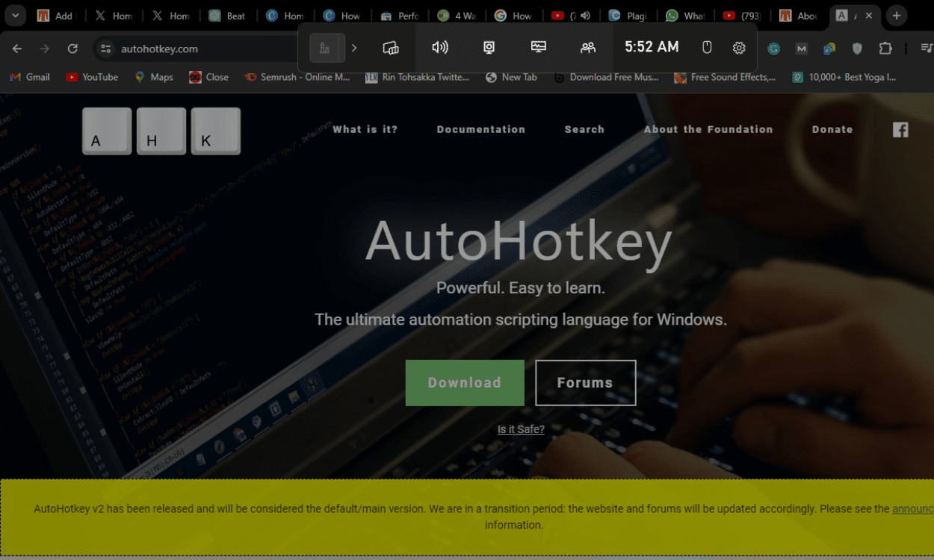Viewport: 934px width, 560px height.
Task: Open the YouTube bookmark
Action: pos(92,77)
